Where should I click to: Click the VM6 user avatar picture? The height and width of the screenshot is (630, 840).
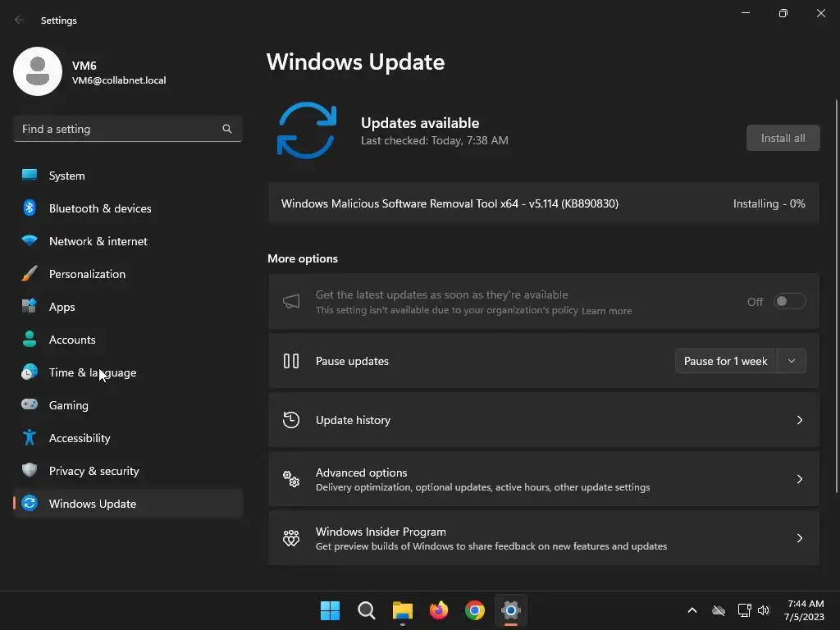point(38,71)
